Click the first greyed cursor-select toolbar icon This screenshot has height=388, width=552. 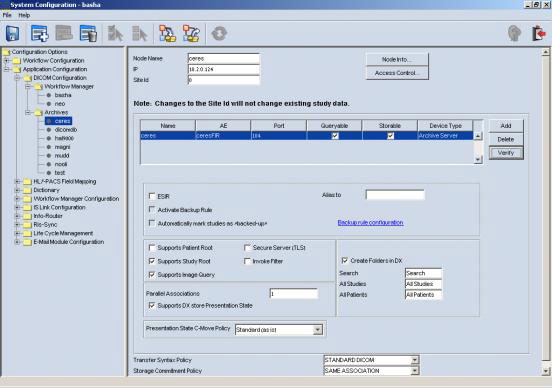[115, 33]
